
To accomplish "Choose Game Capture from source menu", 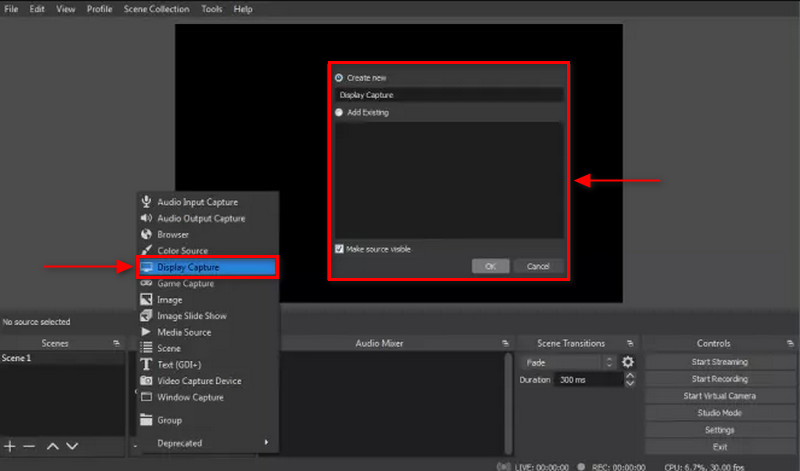I will coord(208,283).
